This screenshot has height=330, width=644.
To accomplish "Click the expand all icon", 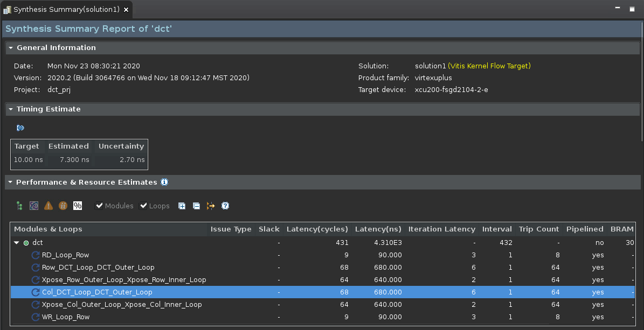I will (182, 206).
